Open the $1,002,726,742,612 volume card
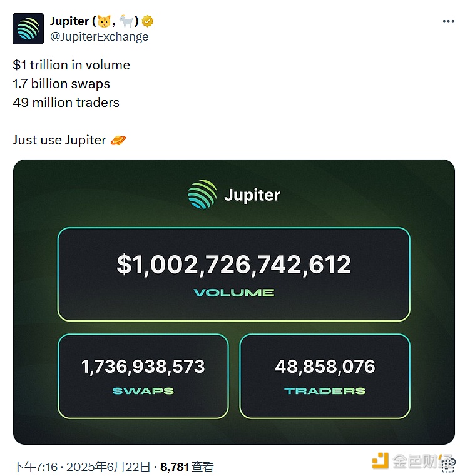 tap(233, 274)
